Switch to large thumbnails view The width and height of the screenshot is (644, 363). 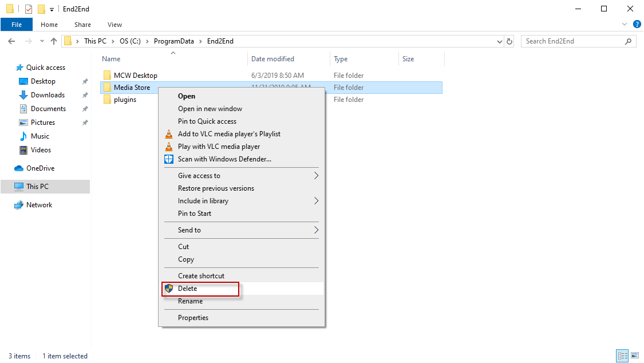click(x=635, y=356)
